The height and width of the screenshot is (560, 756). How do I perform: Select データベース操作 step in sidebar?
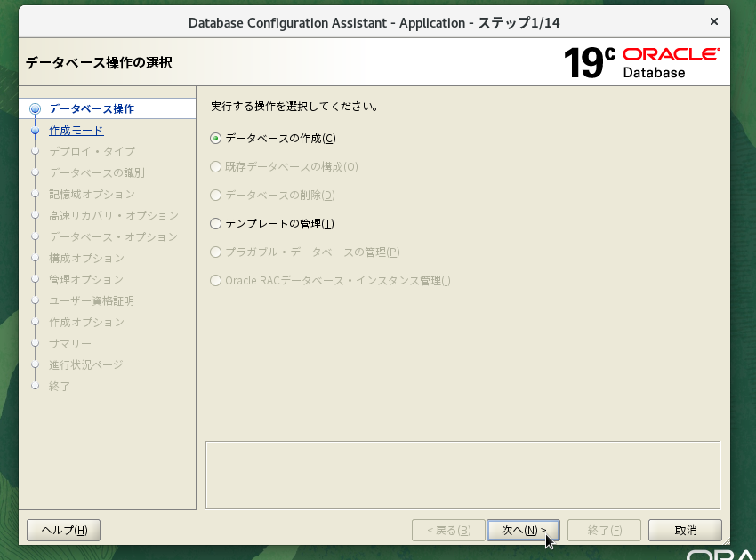pyautogui.click(x=92, y=109)
